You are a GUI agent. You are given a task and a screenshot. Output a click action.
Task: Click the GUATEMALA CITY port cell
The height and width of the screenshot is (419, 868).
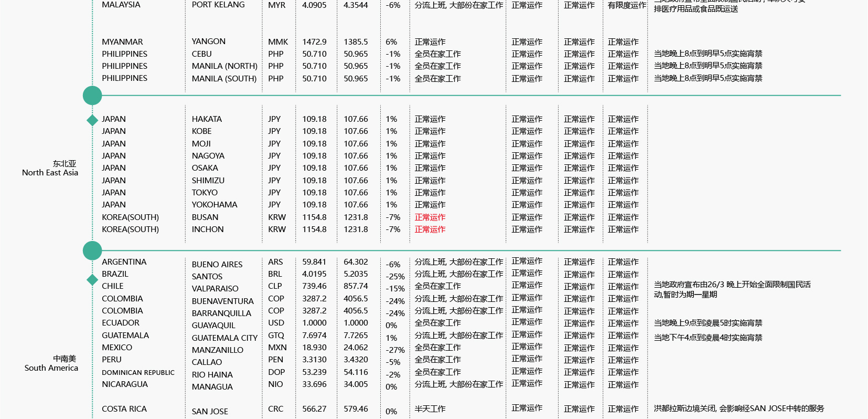[x=224, y=338]
